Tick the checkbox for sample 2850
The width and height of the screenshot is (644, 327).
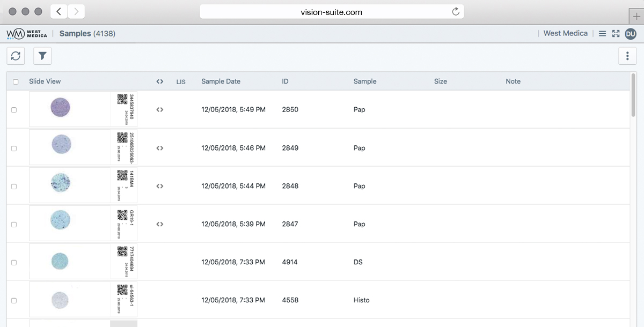pyautogui.click(x=14, y=110)
